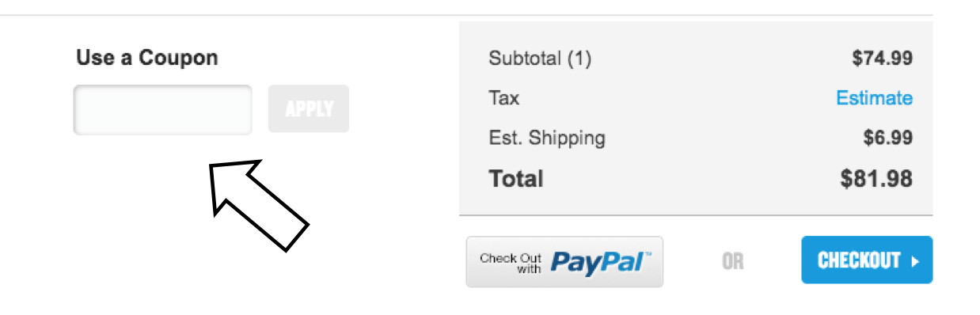Click the gray 'OR' separator text
The width and height of the screenshot is (980, 315).
coord(733,261)
